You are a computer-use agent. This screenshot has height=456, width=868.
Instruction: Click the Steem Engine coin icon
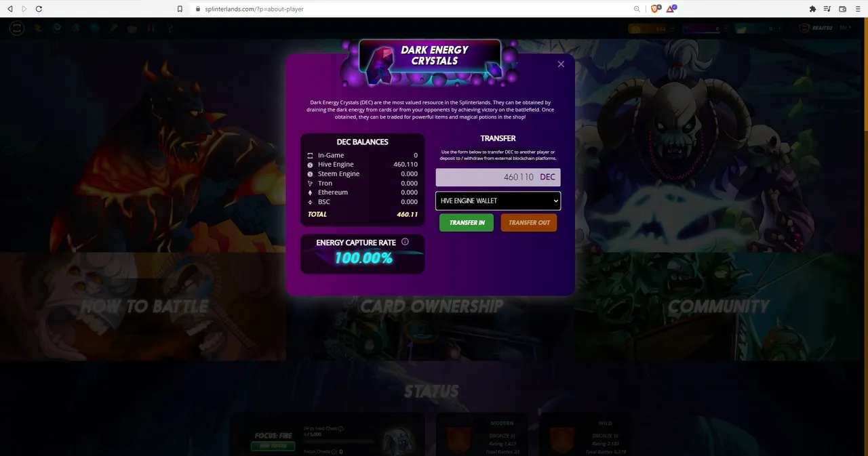click(x=310, y=174)
